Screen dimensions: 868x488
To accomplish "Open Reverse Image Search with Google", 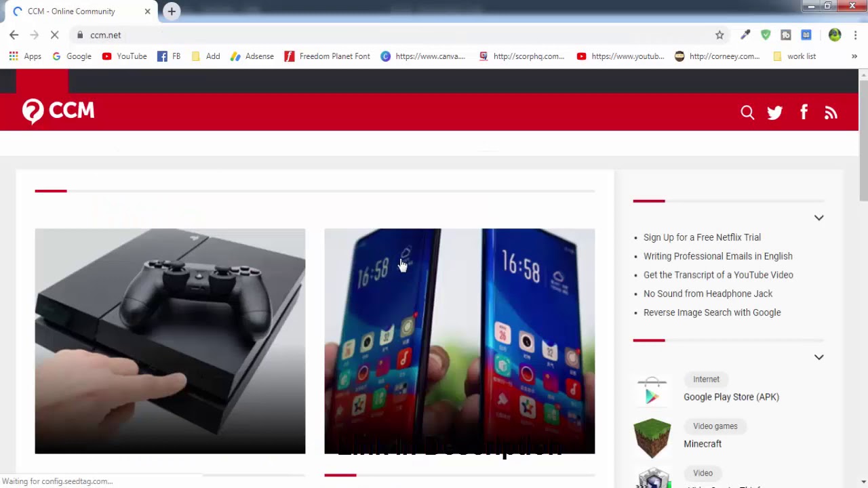I will [x=712, y=312].
